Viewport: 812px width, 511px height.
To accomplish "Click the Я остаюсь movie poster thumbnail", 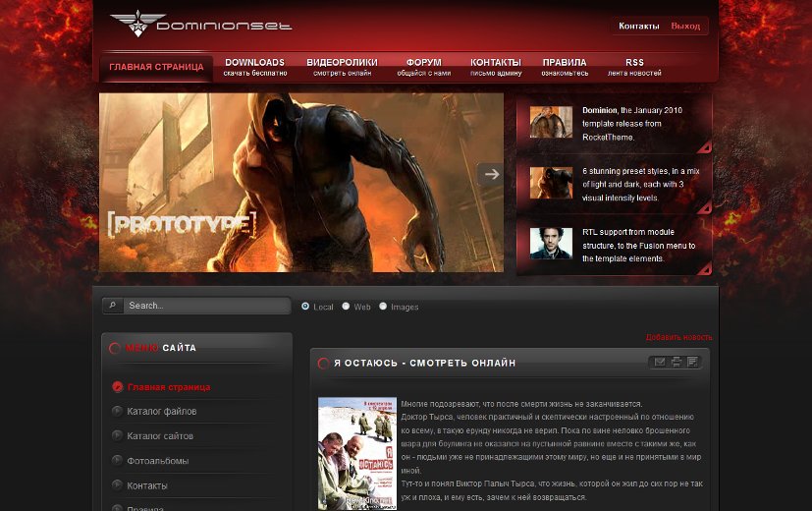I will pos(357,453).
